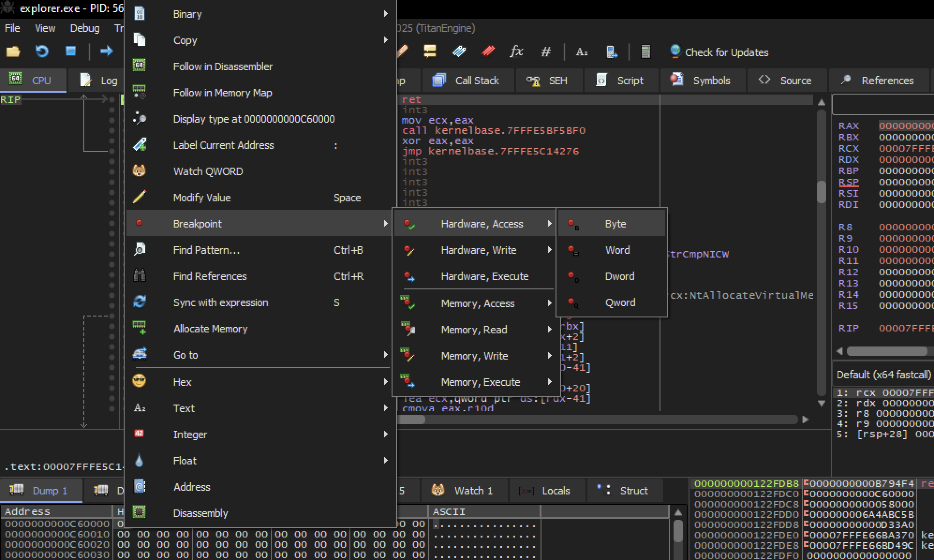Click the disassembly vertical scrollbar thumb
934x560 pixels.
point(821,191)
